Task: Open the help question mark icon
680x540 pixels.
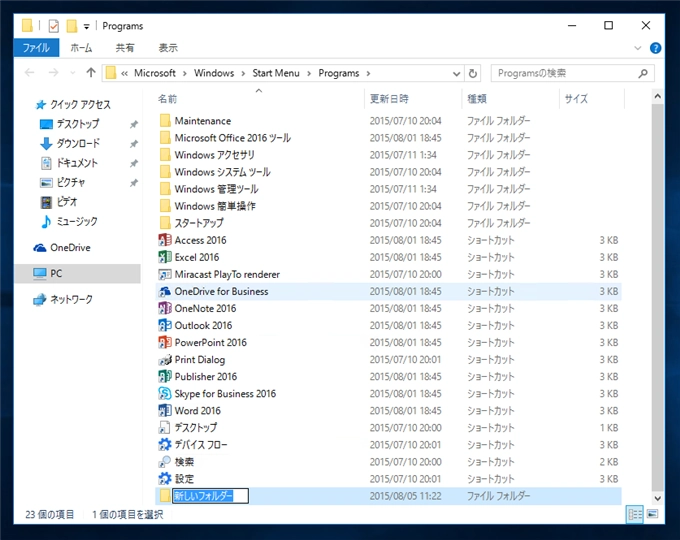Action: pyautogui.click(x=655, y=48)
